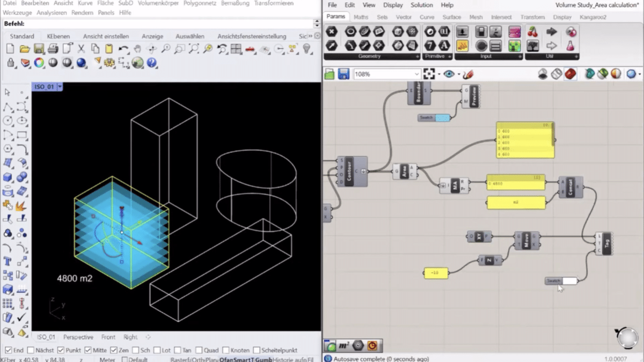Click the Copy icon in Rhino toolbar
Viewport: 644px width, 362px height.
[95, 49]
